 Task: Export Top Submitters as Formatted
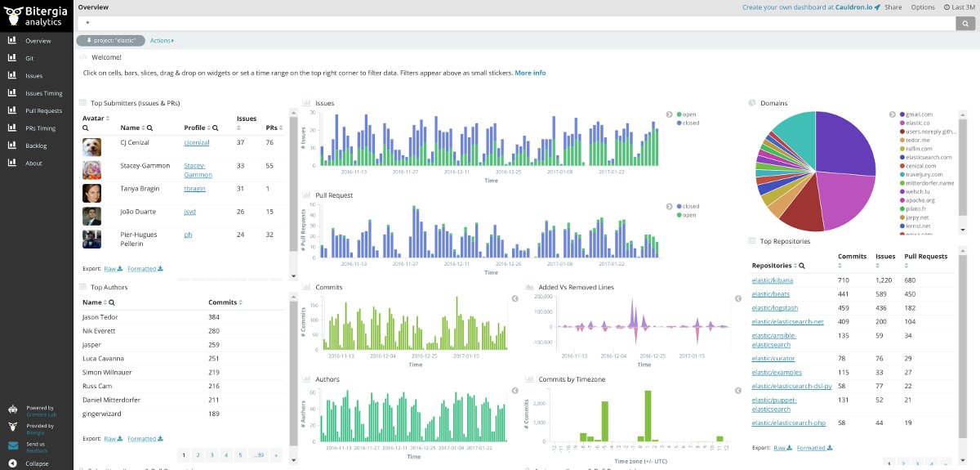[145, 268]
